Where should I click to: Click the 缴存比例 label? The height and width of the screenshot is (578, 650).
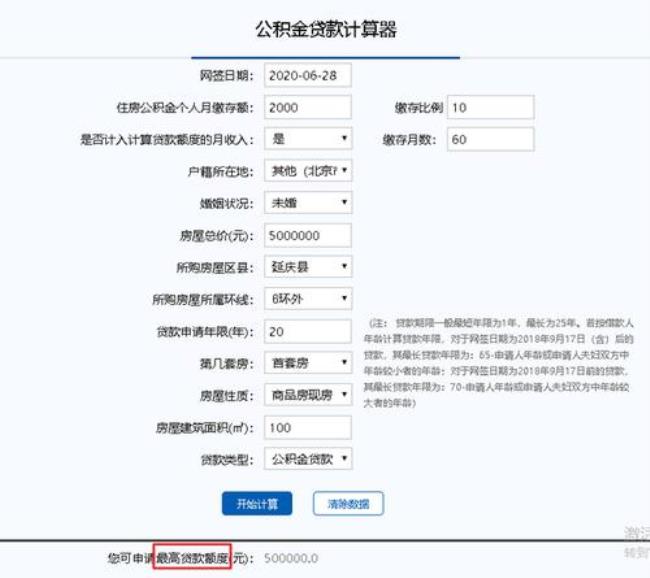(x=419, y=108)
